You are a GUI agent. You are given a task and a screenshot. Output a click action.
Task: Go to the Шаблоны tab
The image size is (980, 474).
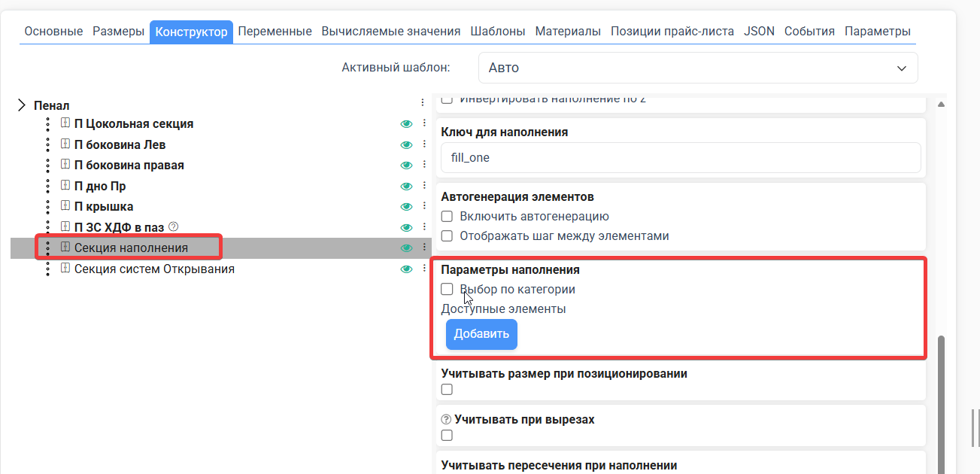tap(498, 32)
